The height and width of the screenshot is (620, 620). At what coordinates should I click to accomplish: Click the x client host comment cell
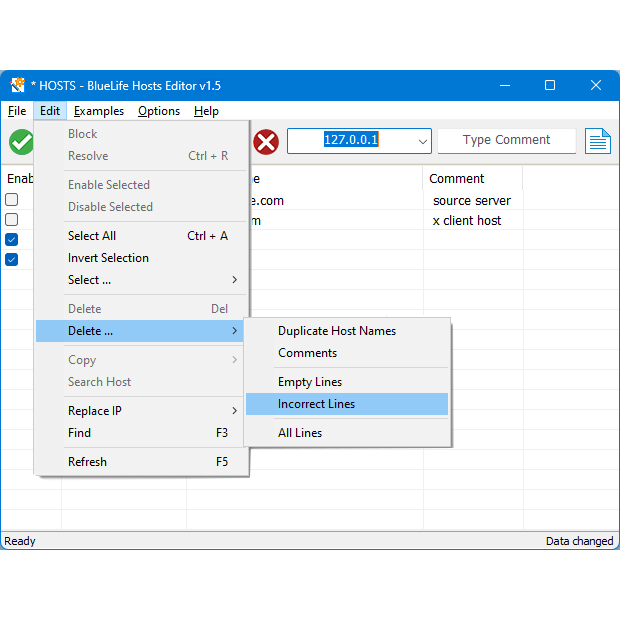[473, 221]
